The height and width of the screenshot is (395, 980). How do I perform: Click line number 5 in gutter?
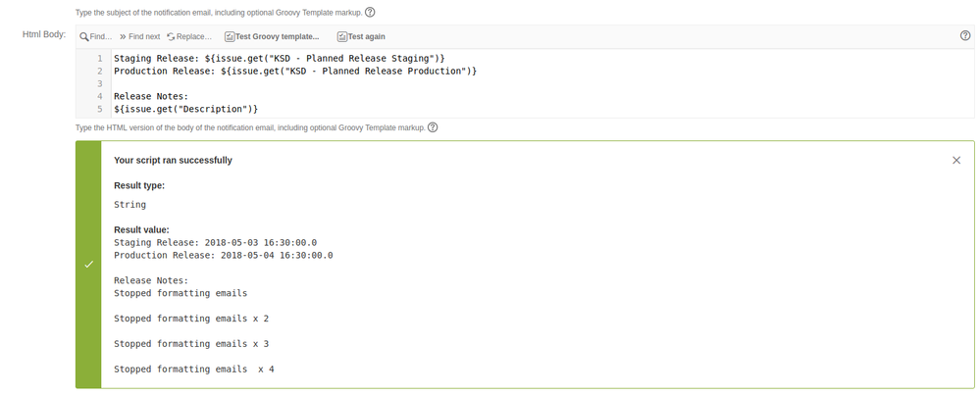click(x=99, y=109)
